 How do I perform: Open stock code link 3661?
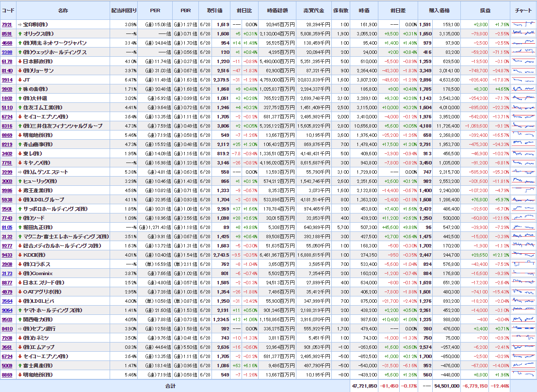[x=7, y=347]
